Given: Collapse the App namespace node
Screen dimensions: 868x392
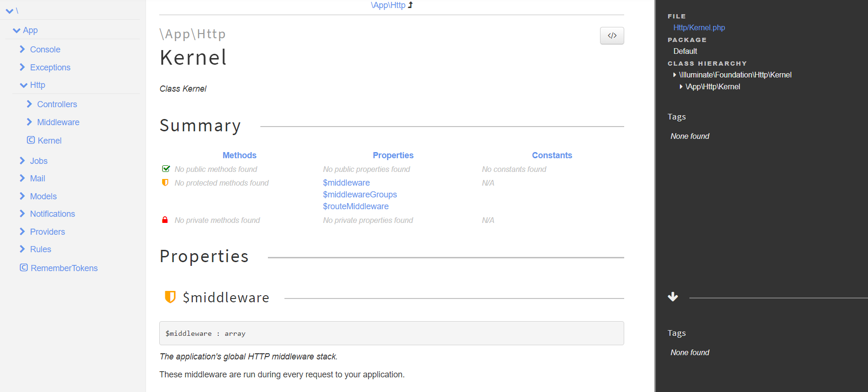Looking at the screenshot, I should point(17,30).
